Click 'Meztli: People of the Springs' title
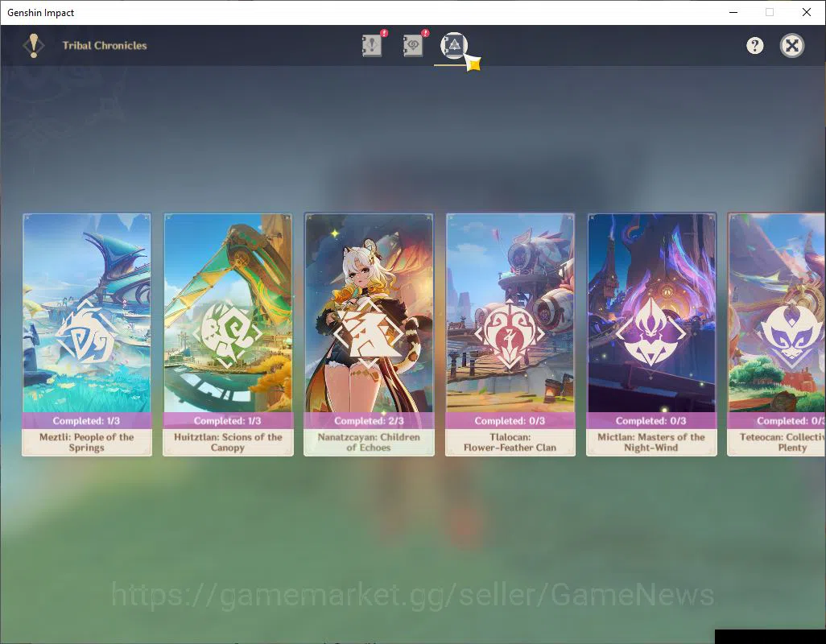The height and width of the screenshot is (644, 826). [86, 442]
